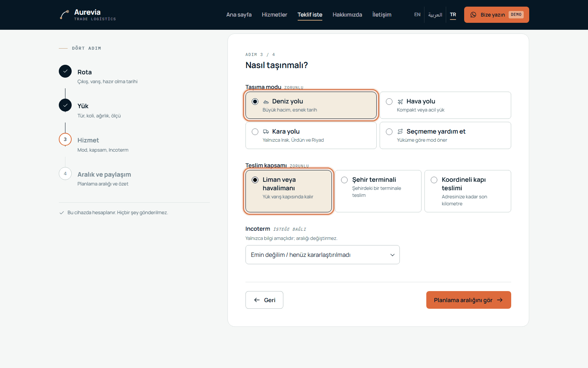Select Seçmeme yardım et option
The height and width of the screenshot is (368, 588).
pyautogui.click(x=445, y=135)
